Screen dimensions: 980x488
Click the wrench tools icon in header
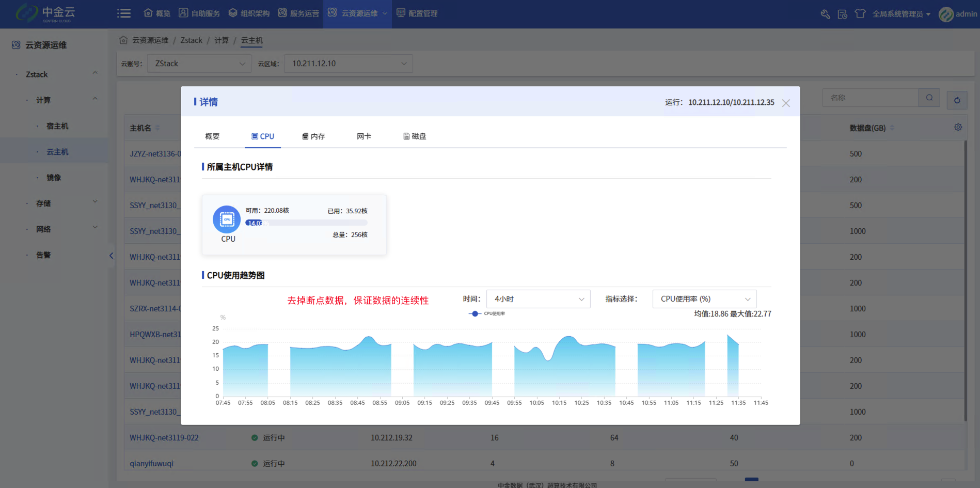tap(825, 14)
